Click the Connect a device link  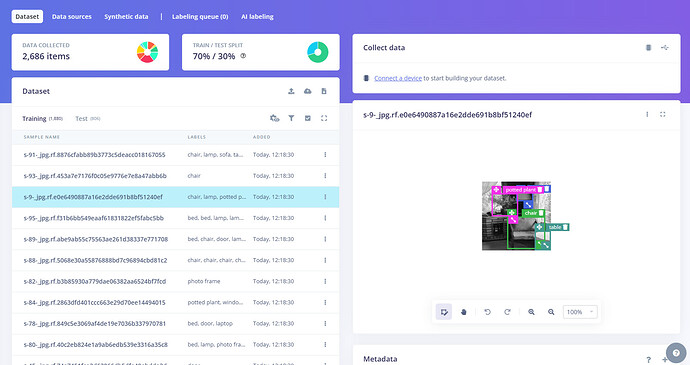coord(398,78)
